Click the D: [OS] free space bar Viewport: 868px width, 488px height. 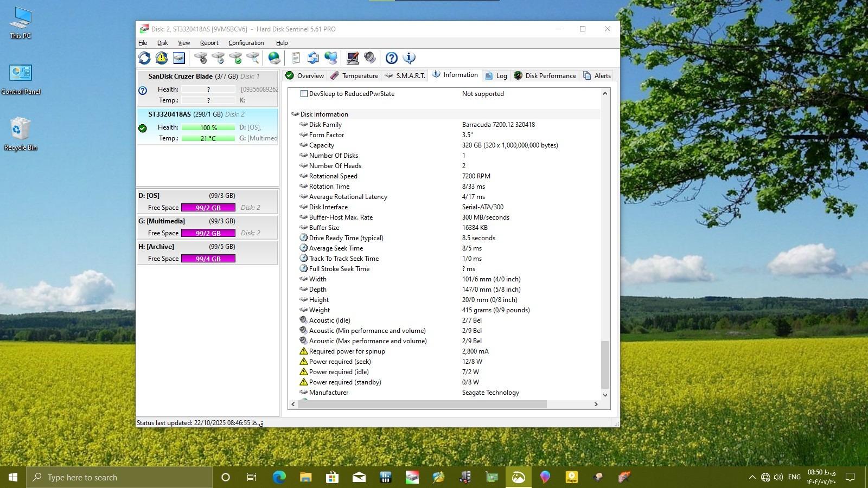[208, 208]
